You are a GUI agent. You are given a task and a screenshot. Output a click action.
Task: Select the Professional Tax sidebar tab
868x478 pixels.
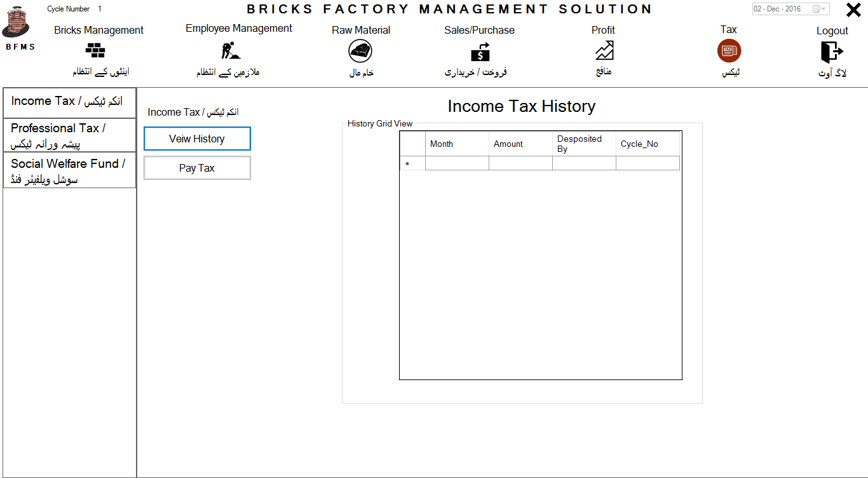coord(69,135)
